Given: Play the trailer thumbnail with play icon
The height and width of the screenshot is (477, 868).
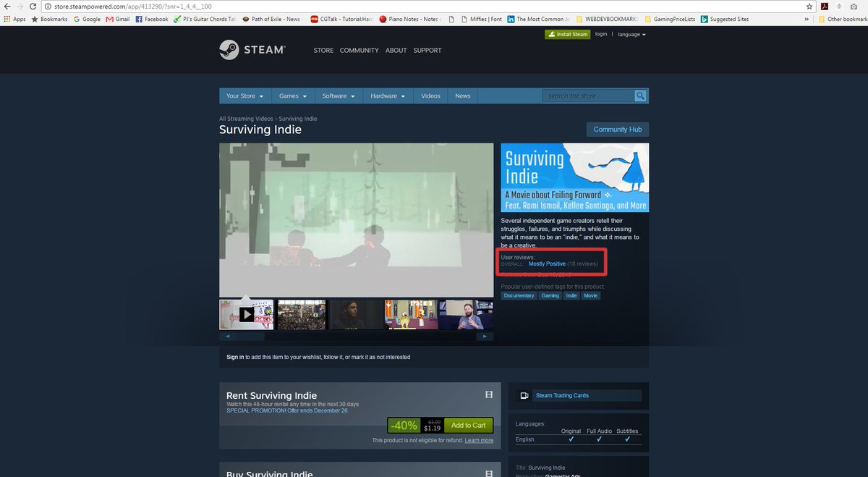Looking at the screenshot, I should [x=247, y=314].
